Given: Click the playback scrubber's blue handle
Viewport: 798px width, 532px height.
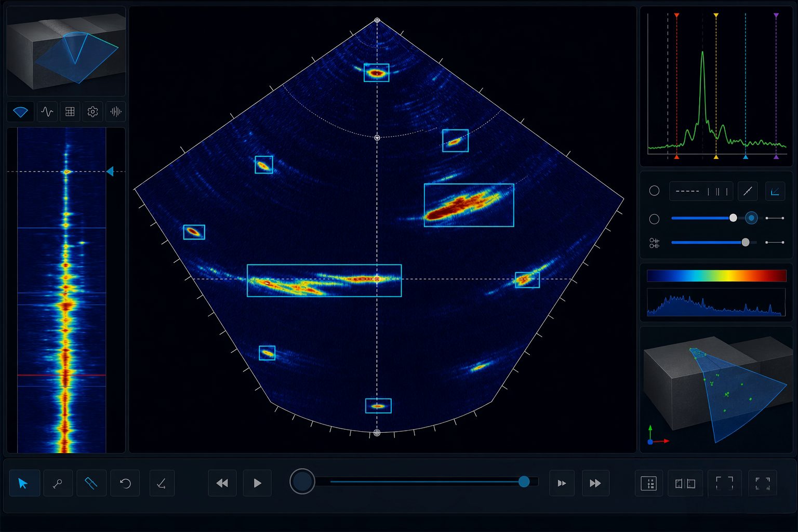Looking at the screenshot, I should [524, 482].
